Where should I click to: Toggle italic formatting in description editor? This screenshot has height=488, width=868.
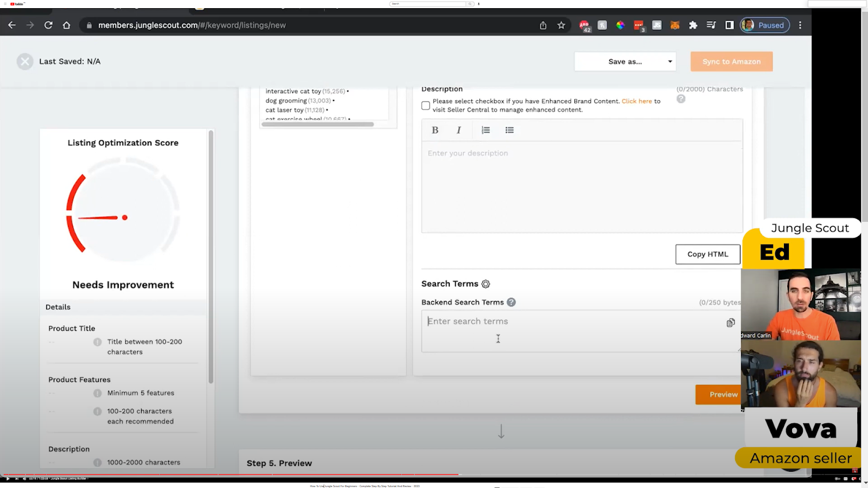pyautogui.click(x=459, y=130)
